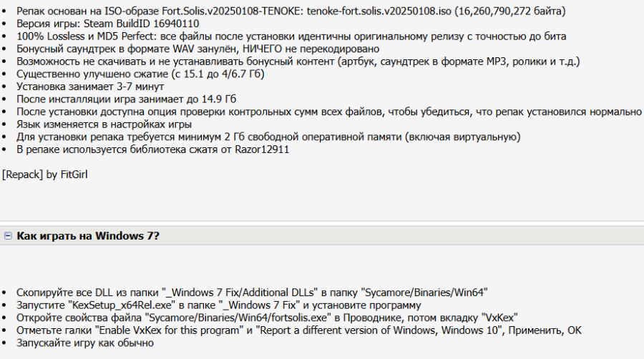Click the 'Бонусный саундтрек в формате WAV' line

coord(198,49)
